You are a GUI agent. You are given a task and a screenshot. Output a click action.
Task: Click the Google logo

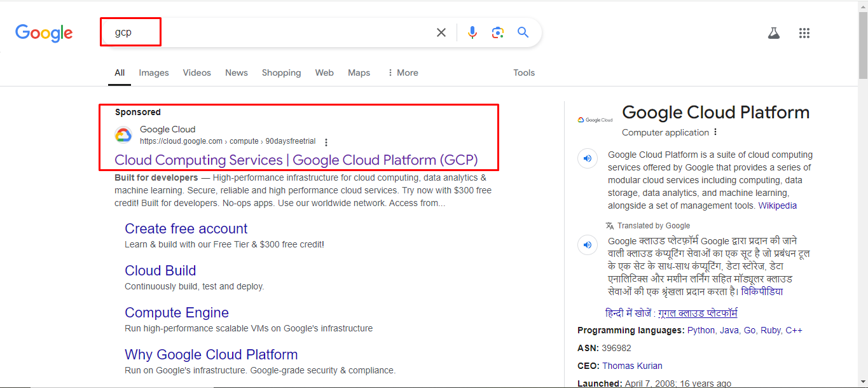44,32
